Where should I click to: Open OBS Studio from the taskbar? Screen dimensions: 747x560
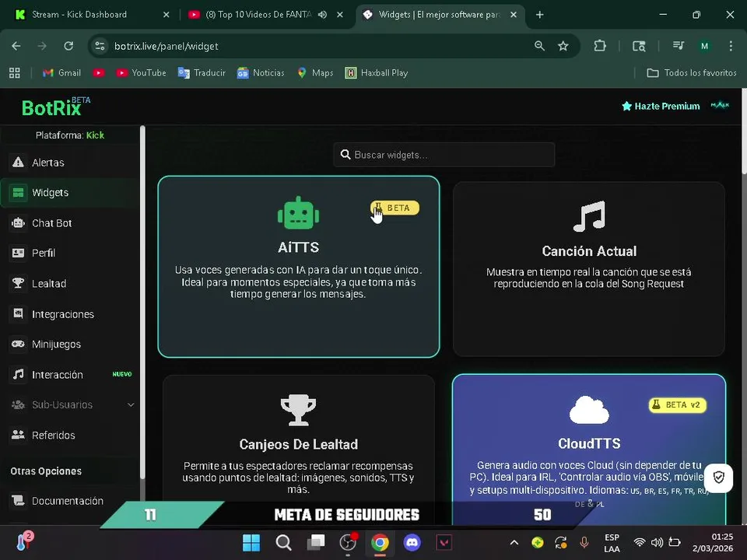click(348, 542)
